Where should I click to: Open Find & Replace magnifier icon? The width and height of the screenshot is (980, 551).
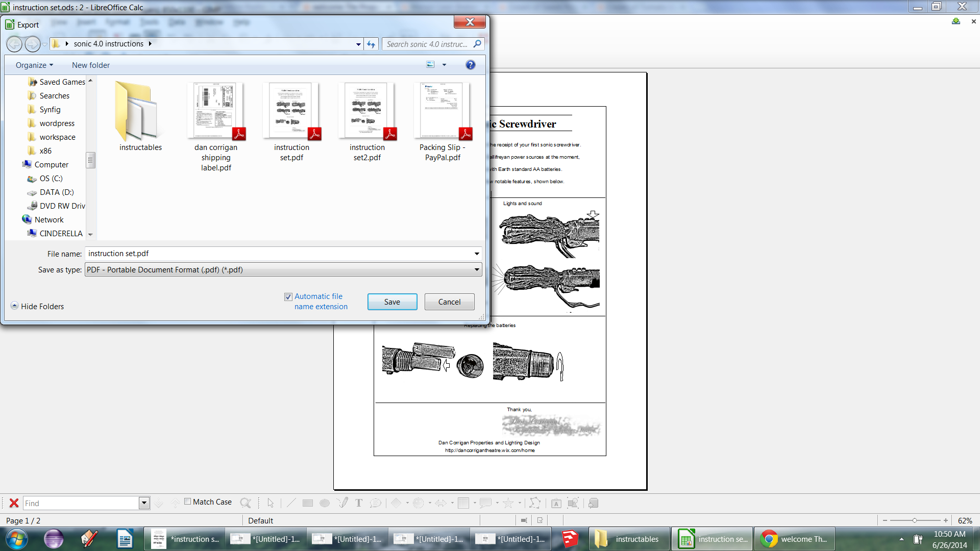[x=245, y=503]
